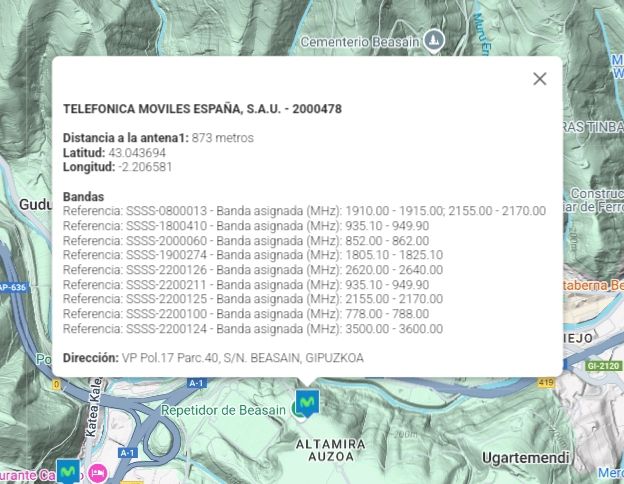Click band reference SSSS-0800013 row

click(304, 211)
